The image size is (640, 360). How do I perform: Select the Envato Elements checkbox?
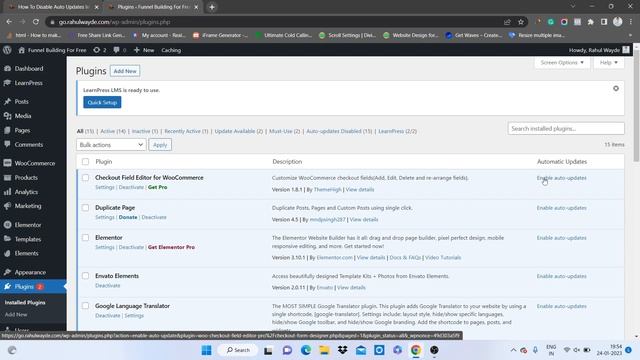click(85, 276)
